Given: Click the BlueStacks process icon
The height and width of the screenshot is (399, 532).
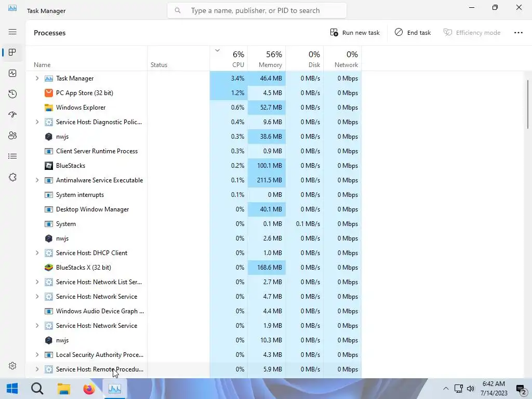Looking at the screenshot, I should (49, 166).
